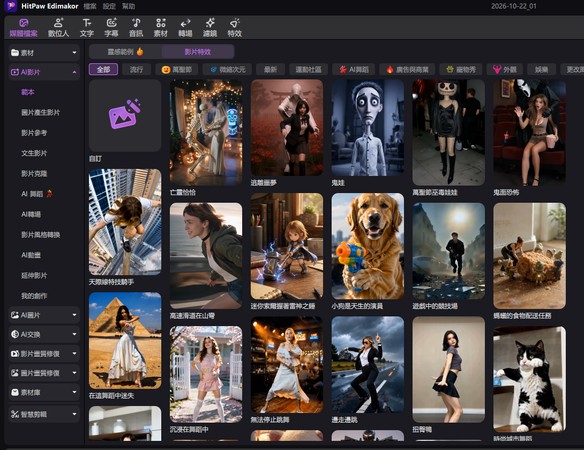Viewport: 584px width, 450px height.
Task: Select the AI舞蹈 category filter chip
Action: (x=353, y=69)
